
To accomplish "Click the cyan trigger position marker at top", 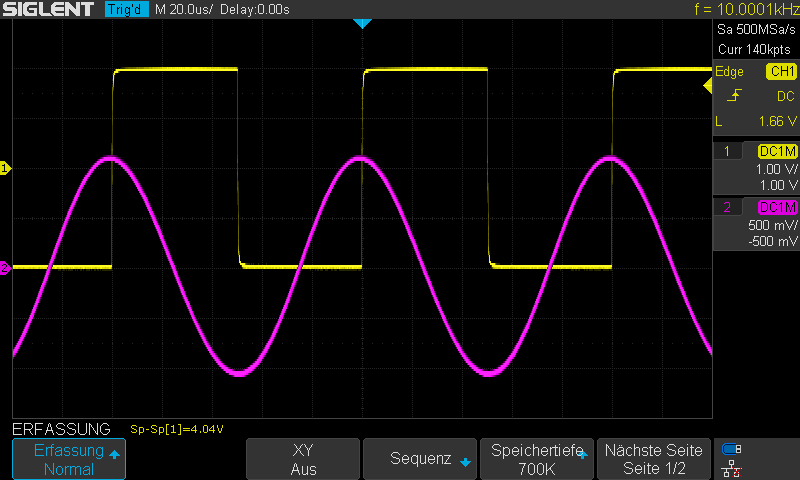I will pyautogui.click(x=362, y=23).
